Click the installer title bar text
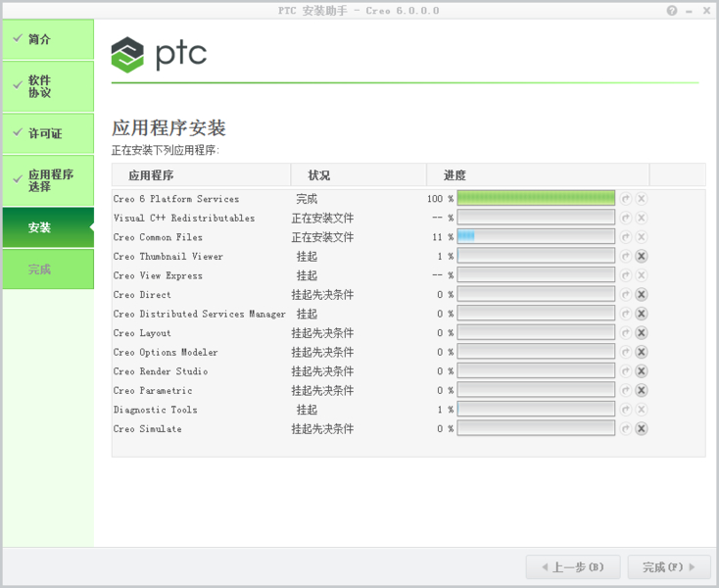Screen dimensions: 719x588 pyautogui.click(x=359, y=11)
